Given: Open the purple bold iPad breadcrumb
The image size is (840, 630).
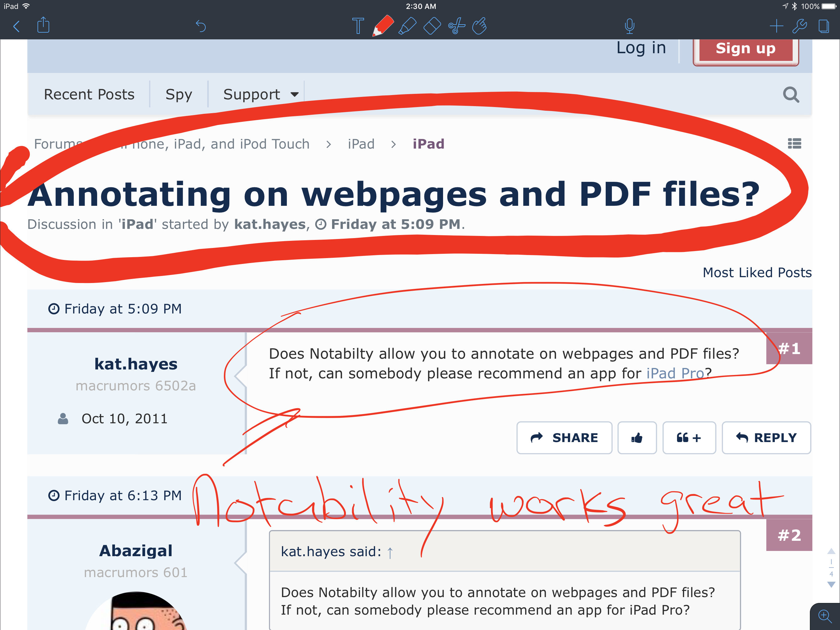Looking at the screenshot, I should (428, 144).
